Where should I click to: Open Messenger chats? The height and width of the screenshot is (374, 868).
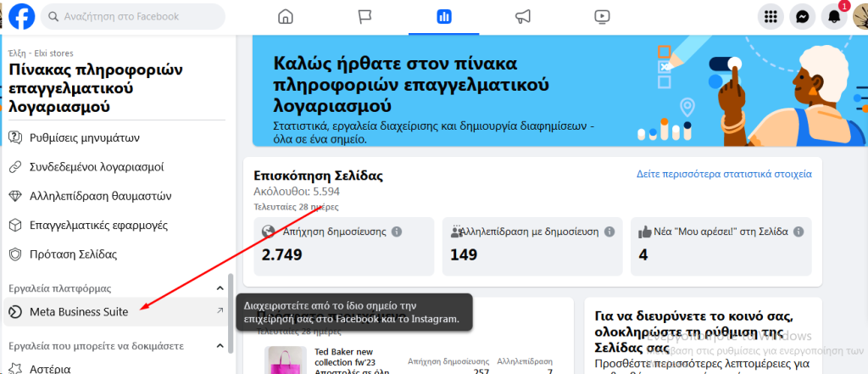coord(802,17)
